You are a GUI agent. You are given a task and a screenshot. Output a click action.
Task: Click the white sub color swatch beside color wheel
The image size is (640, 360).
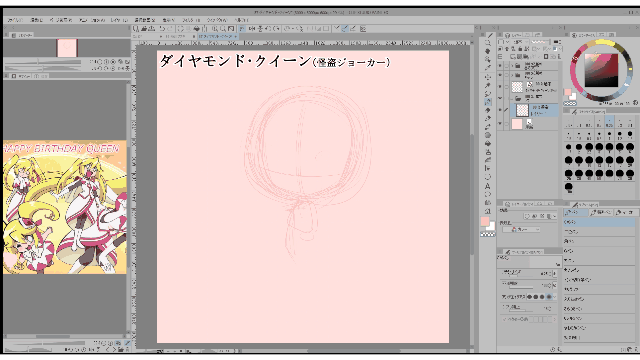[x=573, y=96]
